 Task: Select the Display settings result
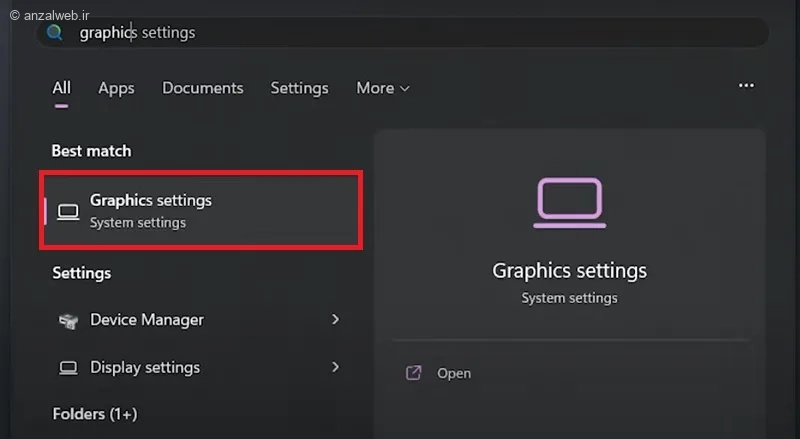click(145, 367)
